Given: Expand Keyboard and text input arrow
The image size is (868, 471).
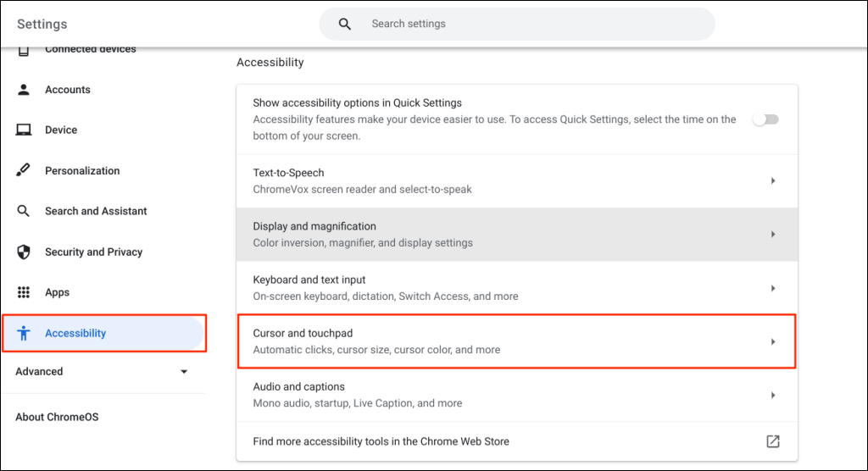Looking at the screenshot, I should click(772, 288).
